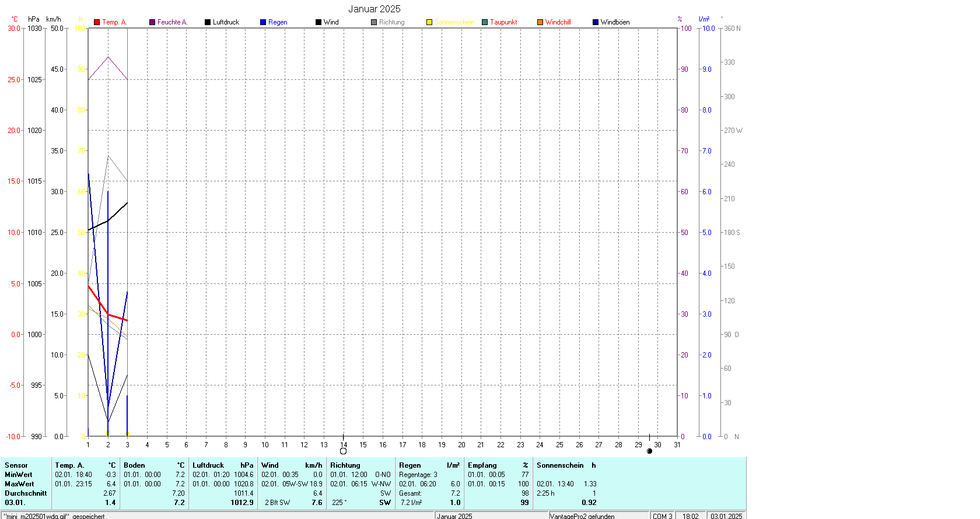
Task: Click the purple Feuchte A. legend square
Action: pos(152,22)
